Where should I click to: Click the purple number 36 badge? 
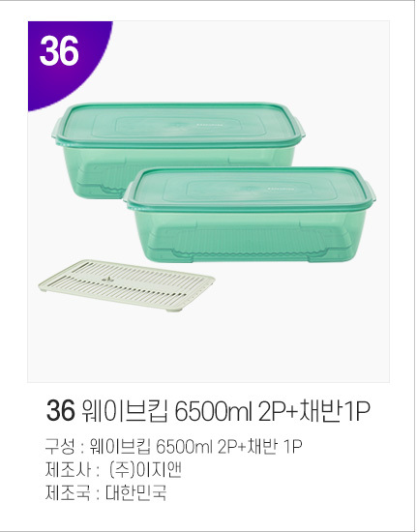[x=59, y=51]
